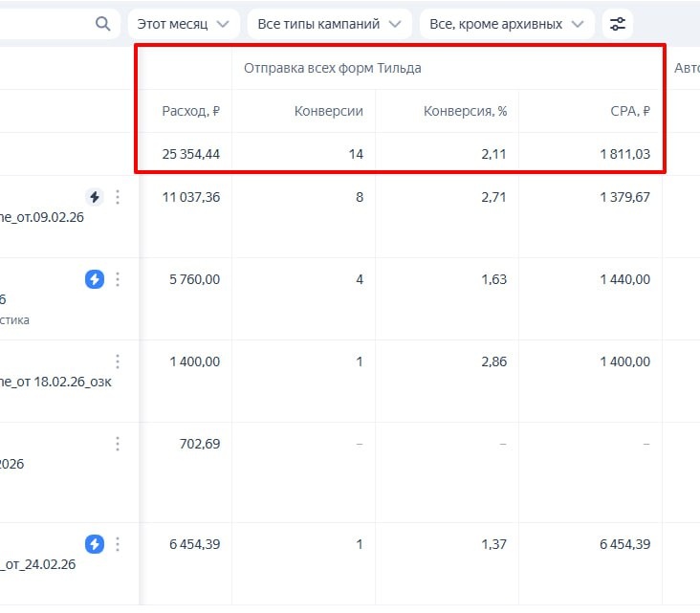Open the campaign ending in "_от_24.02.26"
This screenshot has height=613, width=700.
pyautogui.click(x=38, y=564)
